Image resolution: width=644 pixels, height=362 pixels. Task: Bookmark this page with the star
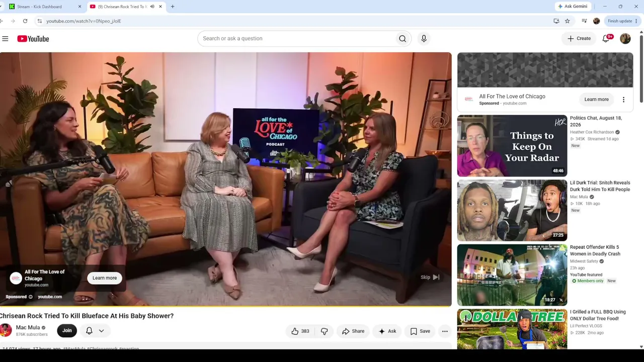click(567, 21)
